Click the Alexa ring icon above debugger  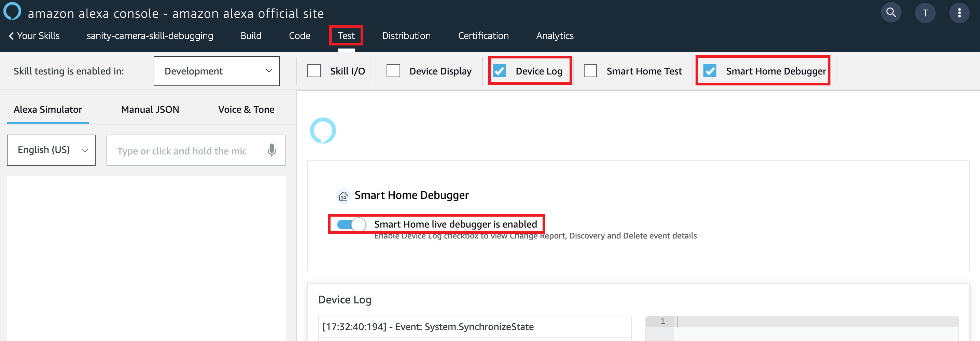(323, 131)
